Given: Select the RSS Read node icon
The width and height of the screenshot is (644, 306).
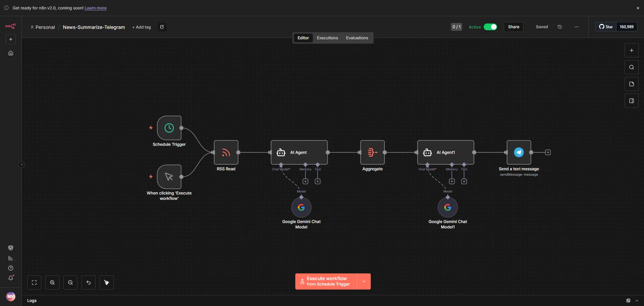Looking at the screenshot, I should (226, 152).
